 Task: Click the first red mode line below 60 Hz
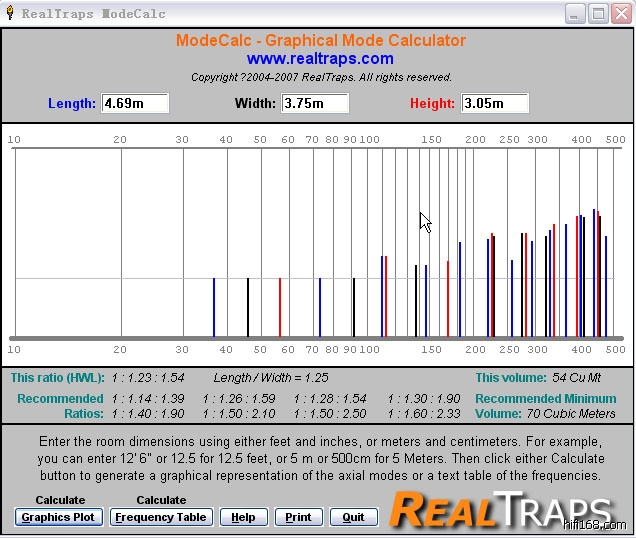pos(280,307)
